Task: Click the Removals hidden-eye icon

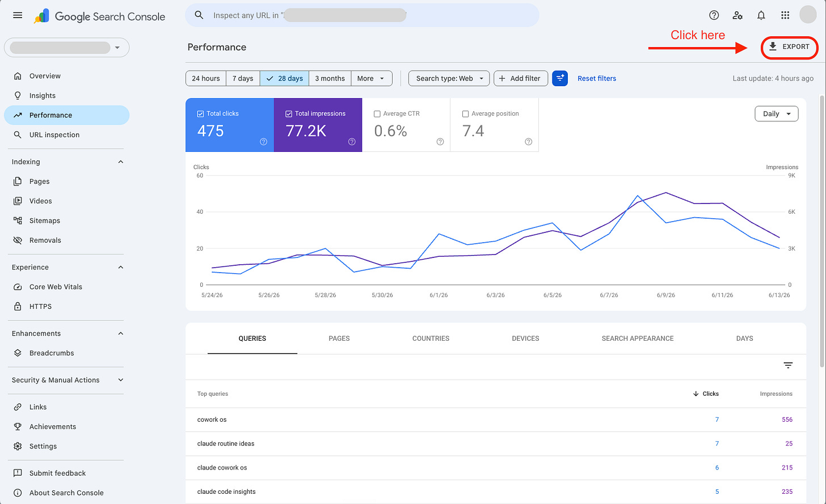Action: click(18, 240)
